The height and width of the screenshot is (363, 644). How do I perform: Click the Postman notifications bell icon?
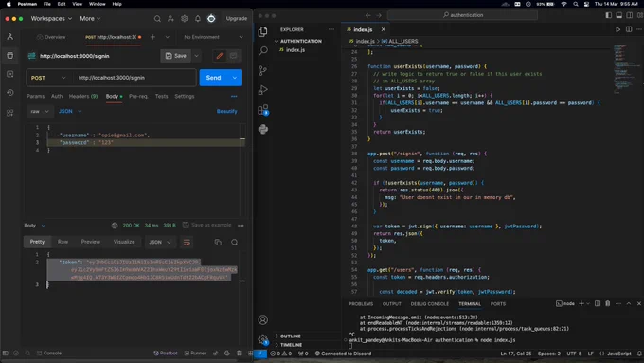point(198,19)
